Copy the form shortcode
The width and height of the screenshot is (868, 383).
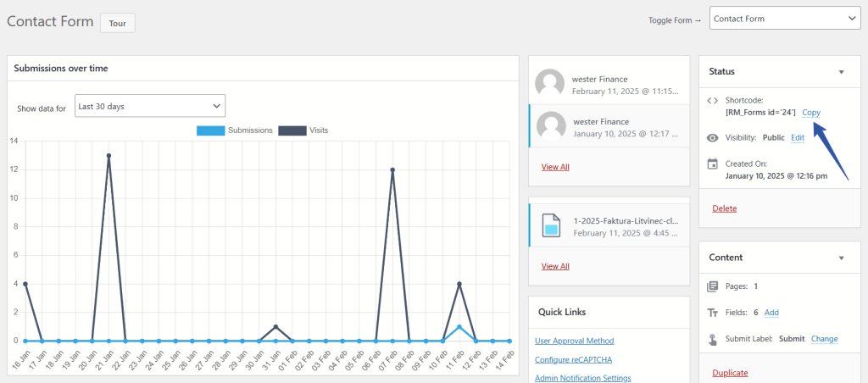(x=811, y=113)
